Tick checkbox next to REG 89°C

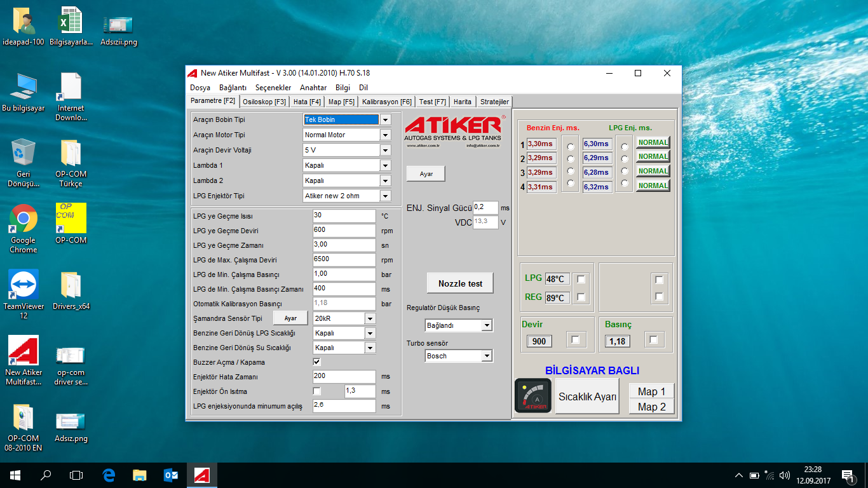point(581,297)
